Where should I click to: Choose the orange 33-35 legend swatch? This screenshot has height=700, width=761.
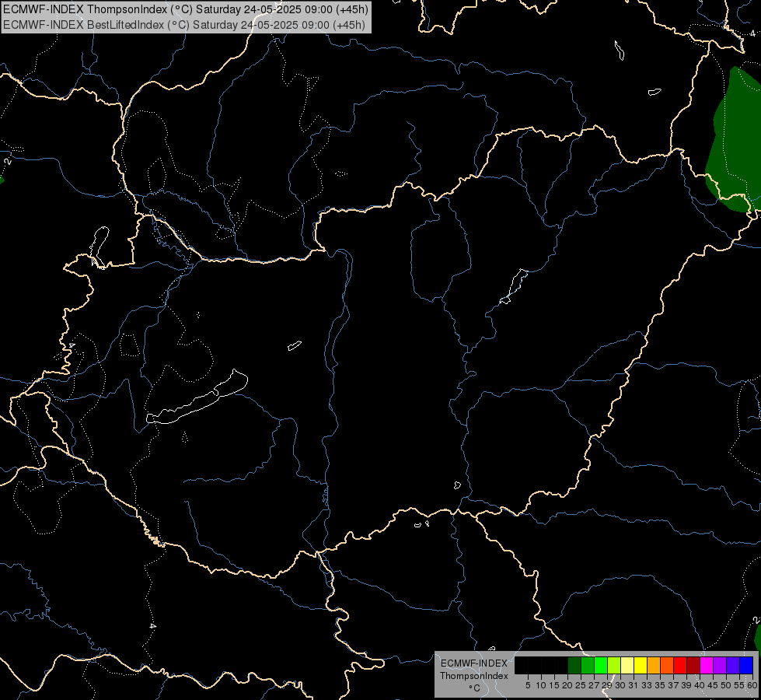[x=654, y=665]
